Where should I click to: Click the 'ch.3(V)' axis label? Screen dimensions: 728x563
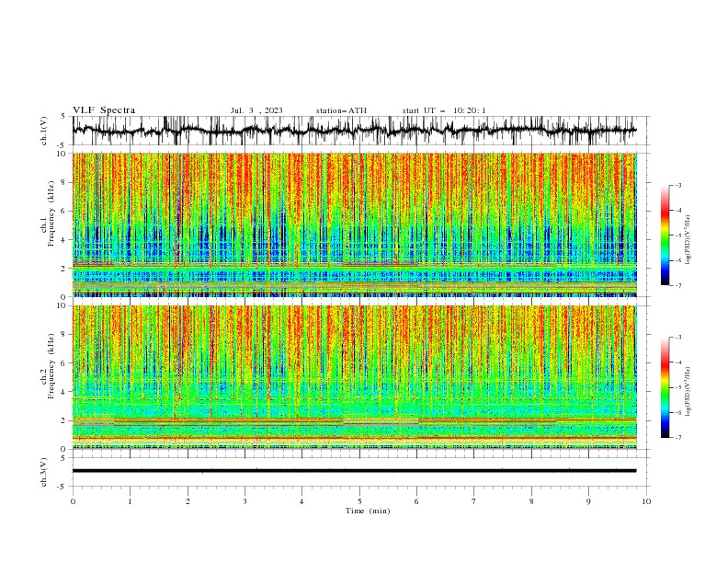[x=44, y=472]
